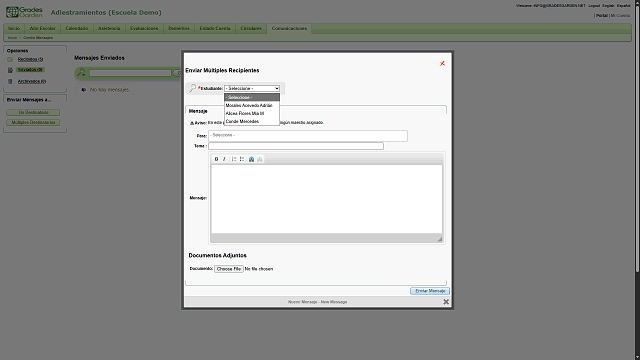Image resolution: width=640 pixels, height=360 pixels.
Task: Open the Estado Cuenta tab
Action: click(215, 29)
